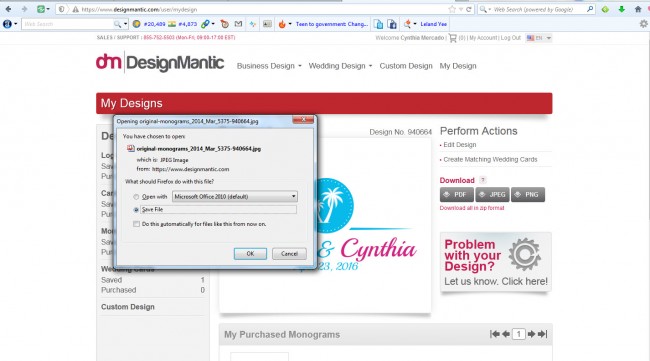Download the design as JPEG
The height and width of the screenshot is (361, 650).
click(492, 194)
